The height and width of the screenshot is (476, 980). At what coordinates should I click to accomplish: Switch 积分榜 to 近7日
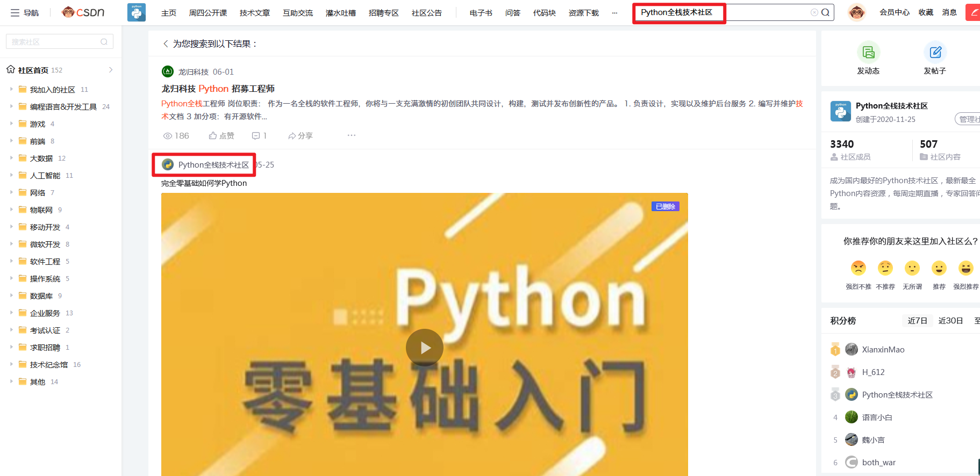pos(918,321)
